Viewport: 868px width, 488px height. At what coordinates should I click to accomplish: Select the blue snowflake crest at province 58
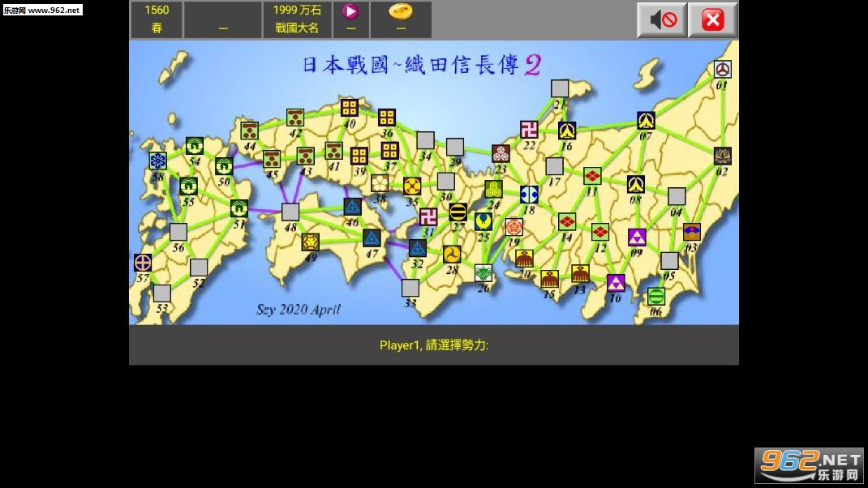[157, 161]
